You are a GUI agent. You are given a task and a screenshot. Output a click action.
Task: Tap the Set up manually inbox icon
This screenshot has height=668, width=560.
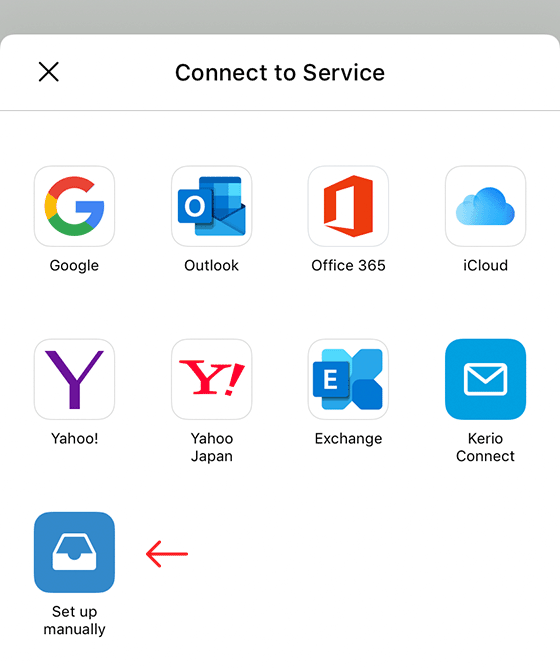point(74,552)
